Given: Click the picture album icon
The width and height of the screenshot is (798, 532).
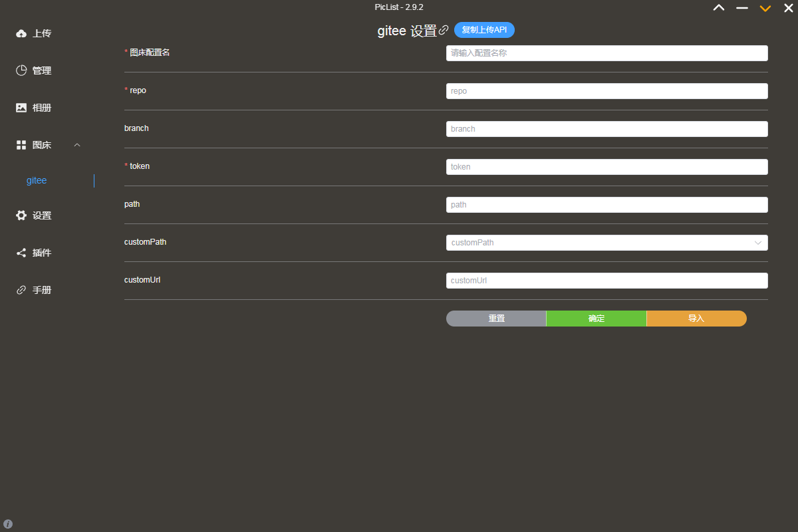Looking at the screenshot, I should (21, 108).
